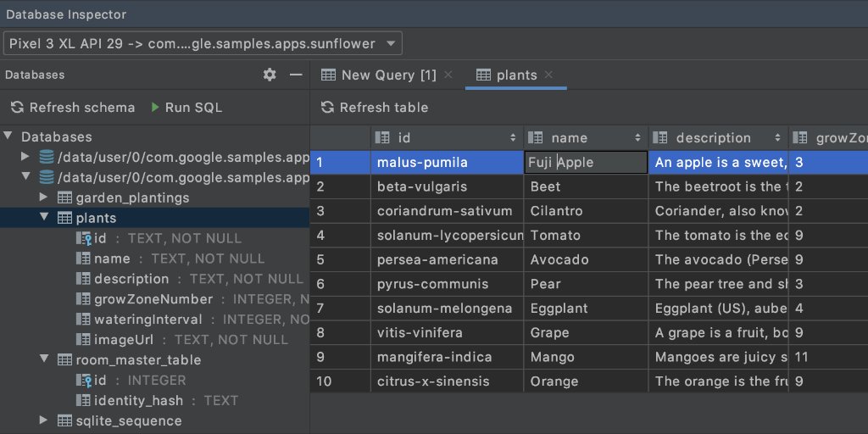The image size is (868, 434).
Task: Click the column icon beside identity_hash
Action: [x=83, y=400]
